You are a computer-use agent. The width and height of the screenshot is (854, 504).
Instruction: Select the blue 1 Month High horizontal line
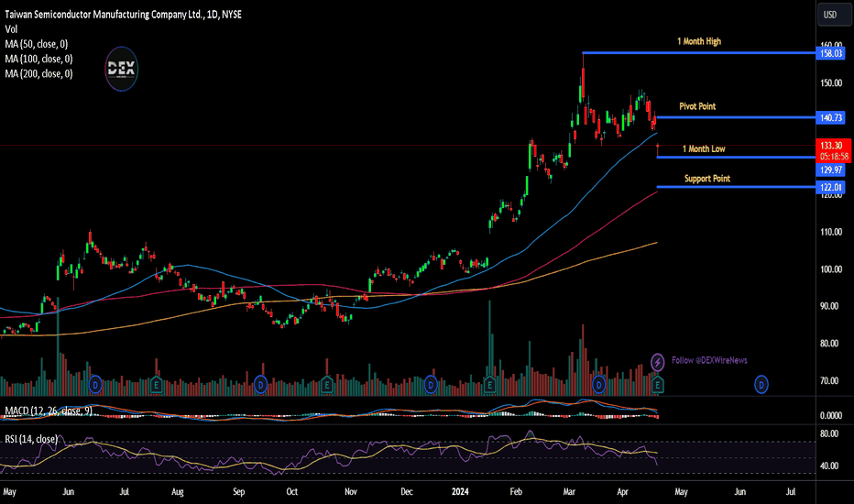pos(699,53)
